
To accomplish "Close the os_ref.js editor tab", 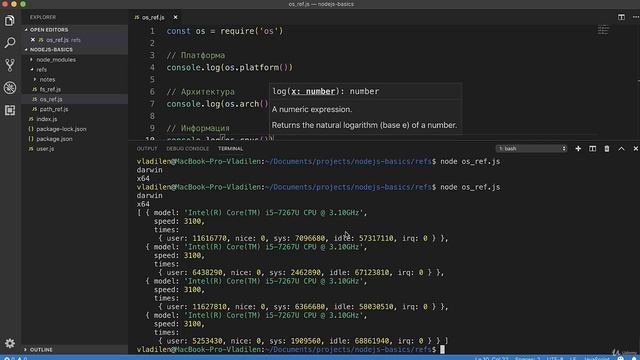I will [176, 17].
